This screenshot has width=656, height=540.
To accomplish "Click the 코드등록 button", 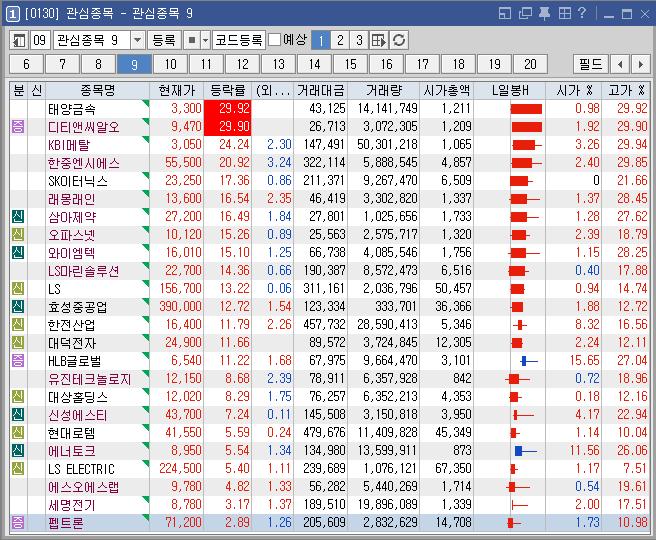I will click(238, 40).
